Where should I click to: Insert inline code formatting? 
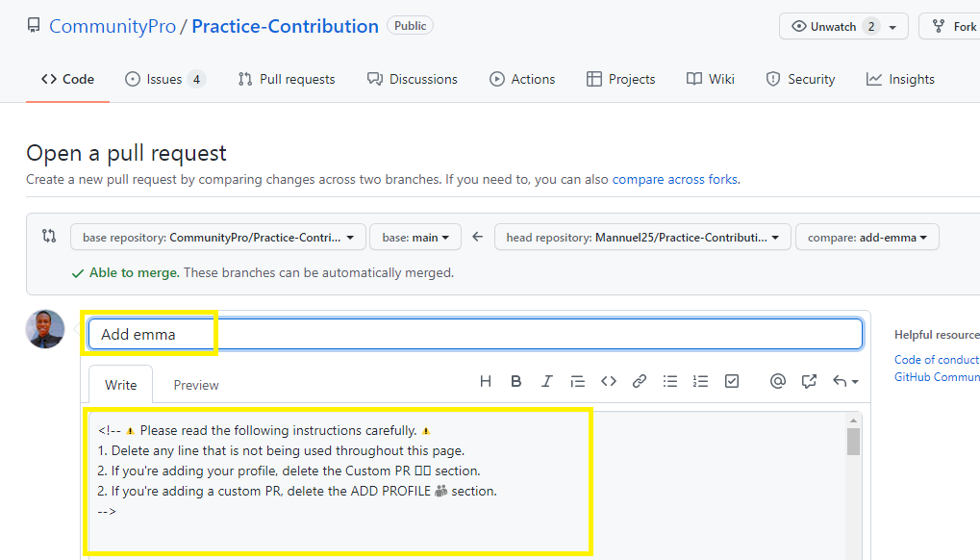[609, 381]
